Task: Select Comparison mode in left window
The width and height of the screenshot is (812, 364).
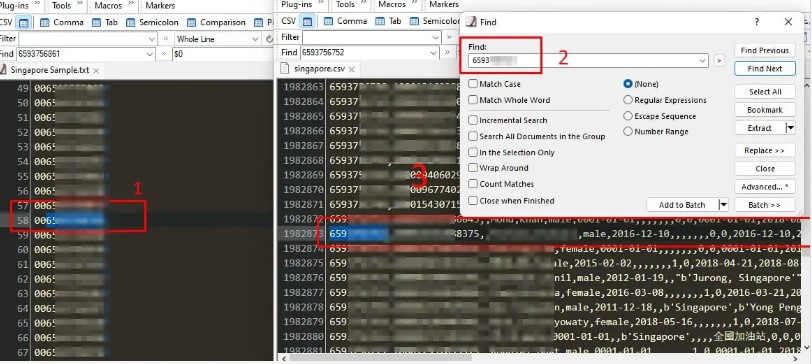Action: pos(216,22)
